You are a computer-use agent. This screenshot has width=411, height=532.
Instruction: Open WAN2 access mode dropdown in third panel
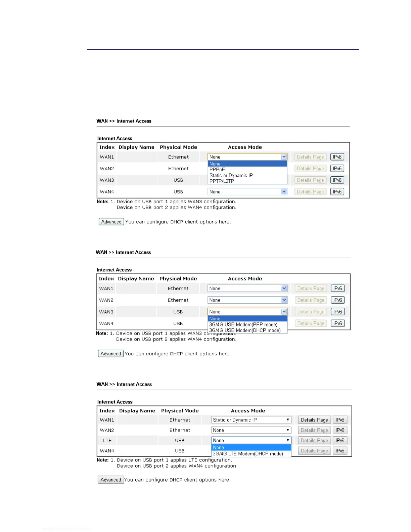[251, 430]
